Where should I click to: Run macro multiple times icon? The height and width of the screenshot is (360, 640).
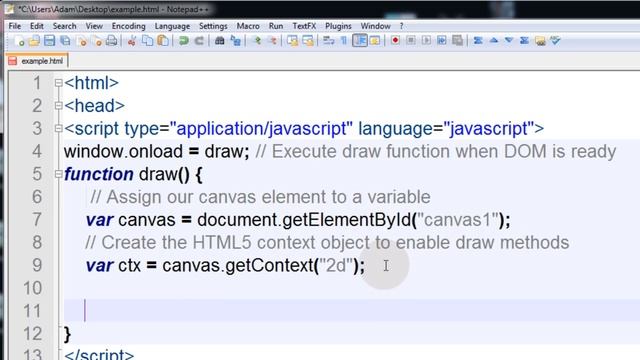pyautogui.click(x=442, y=41)
